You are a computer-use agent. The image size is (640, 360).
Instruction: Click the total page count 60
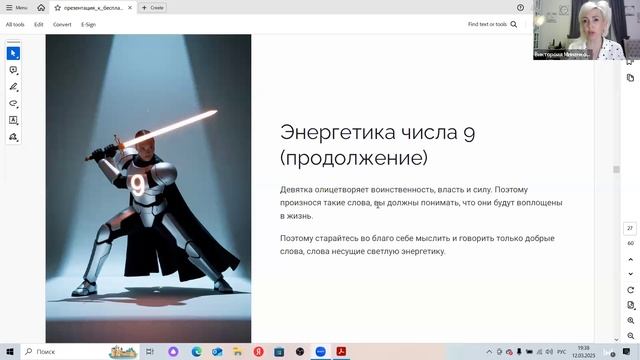[x=630, y=243]
